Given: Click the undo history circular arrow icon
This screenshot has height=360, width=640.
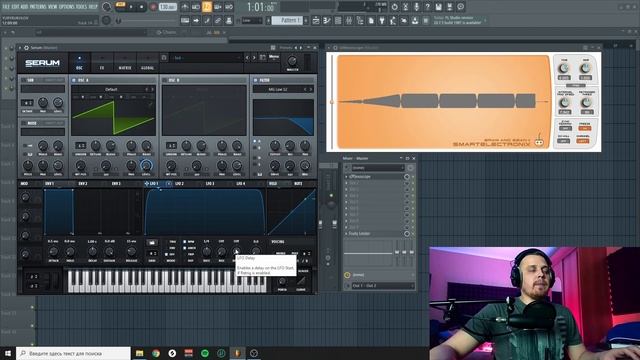Looking at the screenshot, I should [394, 7].
